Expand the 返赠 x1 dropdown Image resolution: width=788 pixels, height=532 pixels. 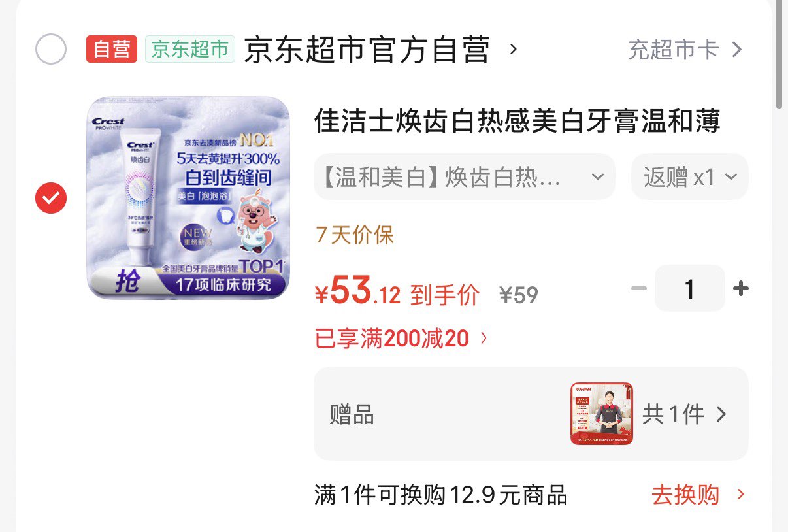pos(689,176)
